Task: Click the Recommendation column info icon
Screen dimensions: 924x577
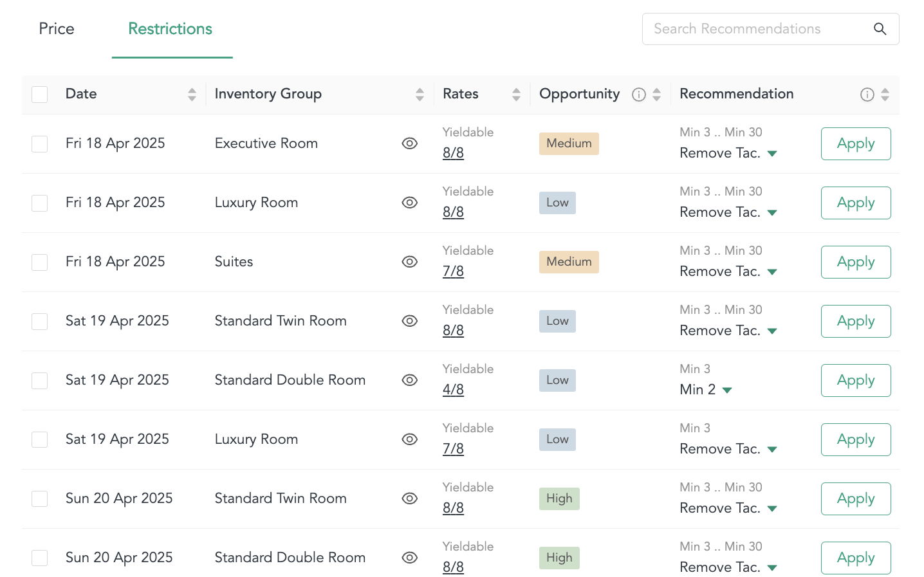Action: pyautogui.click(x=867, y=95)
